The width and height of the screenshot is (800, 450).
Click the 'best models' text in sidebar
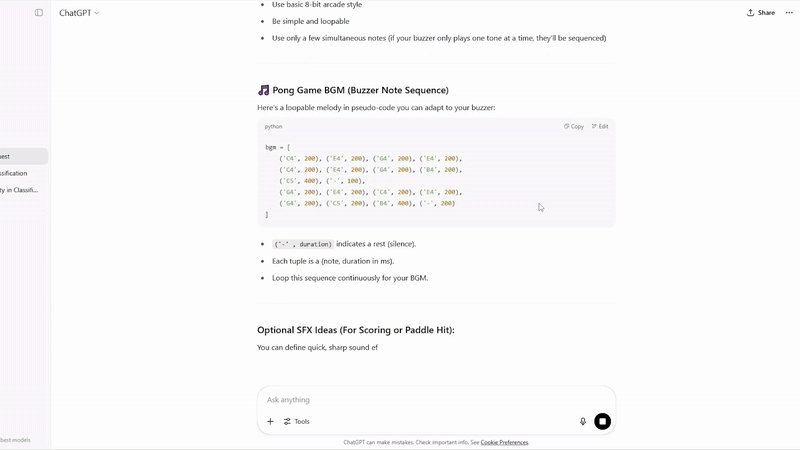pyautogui.click(x=16, y=440)
